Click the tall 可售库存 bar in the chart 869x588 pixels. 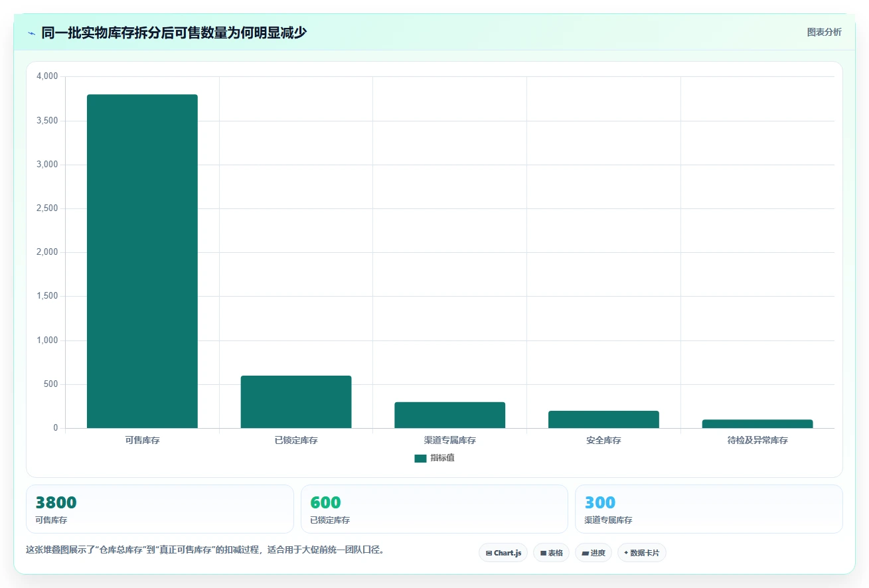click(142, 261)
